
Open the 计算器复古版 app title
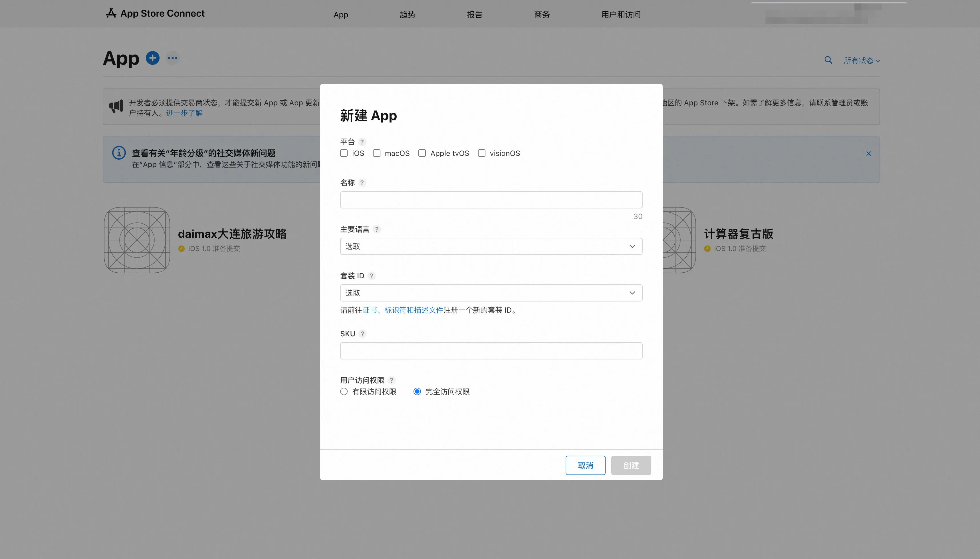point(739,234)
